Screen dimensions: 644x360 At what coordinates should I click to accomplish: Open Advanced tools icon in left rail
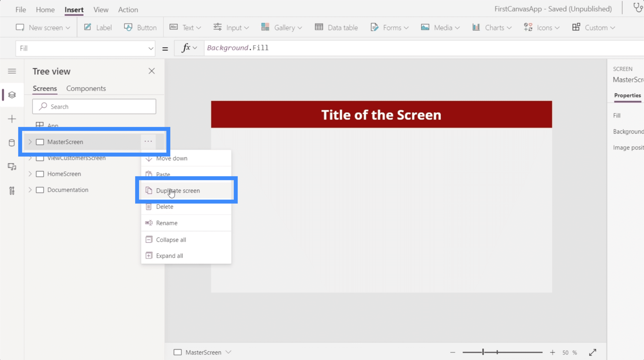[12, 191]
